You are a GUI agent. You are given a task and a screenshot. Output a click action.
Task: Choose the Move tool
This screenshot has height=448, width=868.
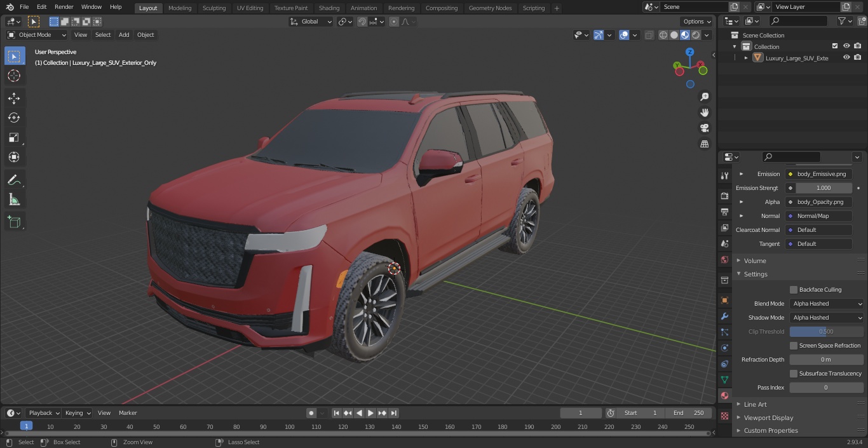pos(14,98)
